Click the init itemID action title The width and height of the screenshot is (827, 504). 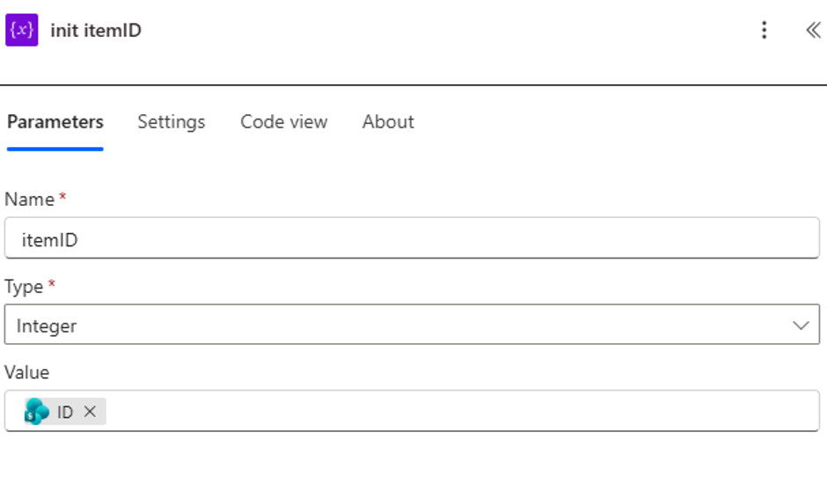pos(96,30)
